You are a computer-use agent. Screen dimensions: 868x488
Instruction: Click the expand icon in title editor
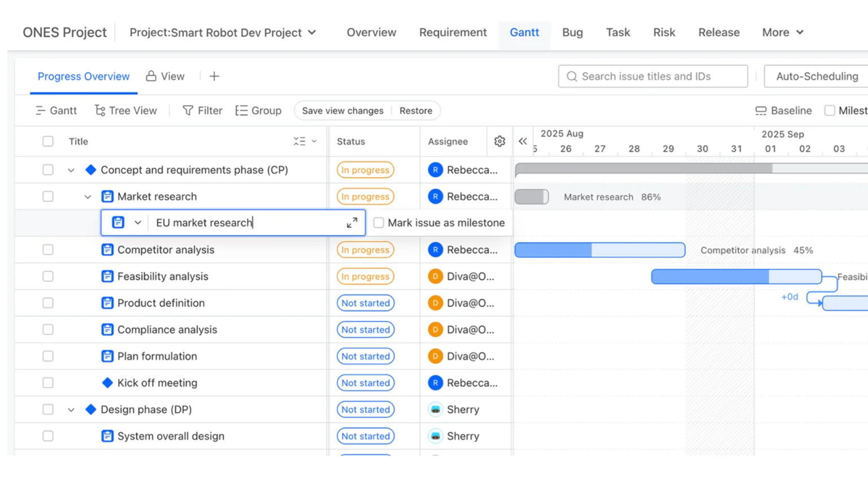click(x=352, y=223)
